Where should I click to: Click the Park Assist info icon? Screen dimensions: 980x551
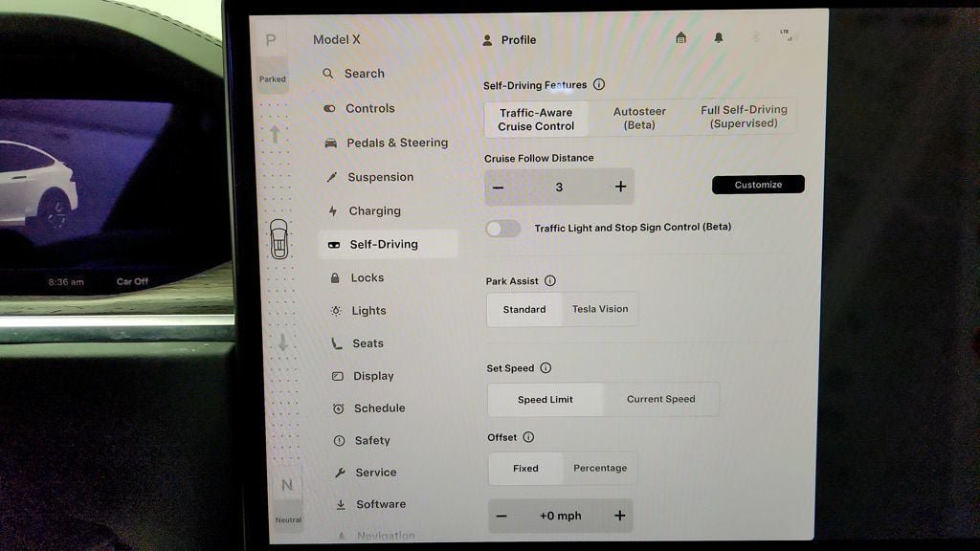550,281
